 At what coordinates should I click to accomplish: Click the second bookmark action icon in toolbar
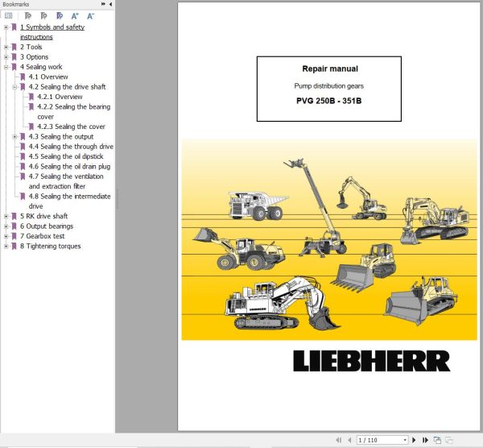click(x=43, y=16)
